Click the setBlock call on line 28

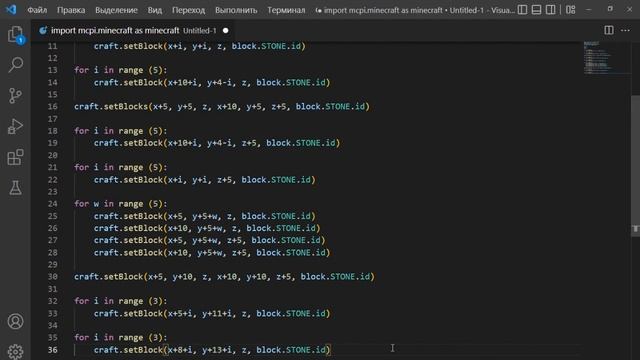[212, 252]
